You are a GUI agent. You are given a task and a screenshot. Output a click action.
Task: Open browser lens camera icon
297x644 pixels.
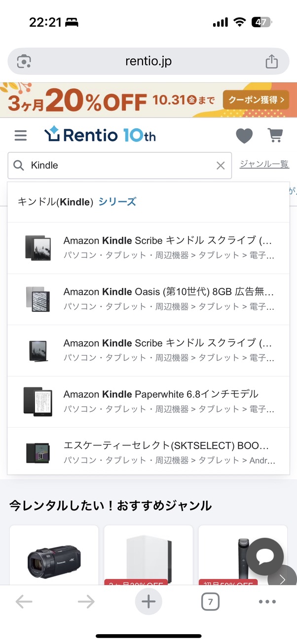point(24,62)
